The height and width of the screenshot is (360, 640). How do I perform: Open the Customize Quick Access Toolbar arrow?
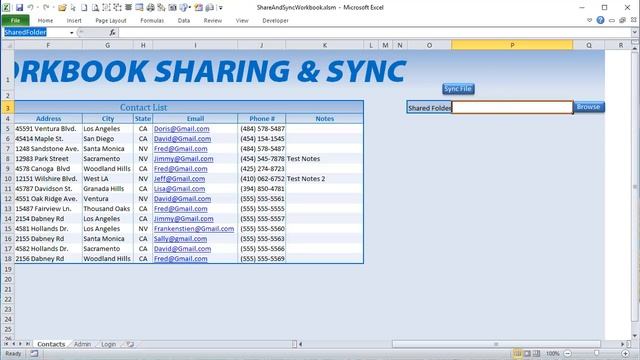[221, 7]
